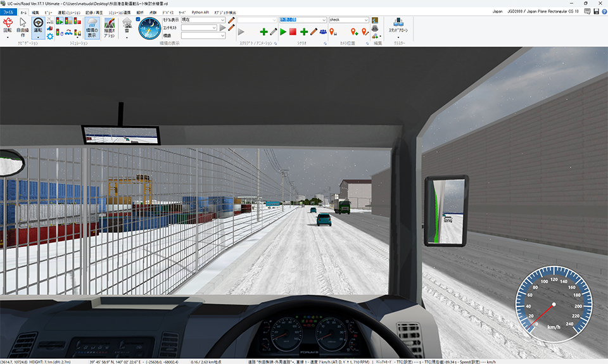
Task: Click the traffic signal reset icon
Action: pyautogui.click(x=60, y=32)
